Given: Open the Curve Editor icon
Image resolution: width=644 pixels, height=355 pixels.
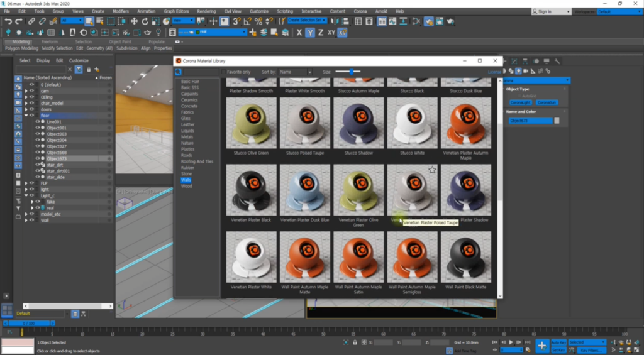Looking at the screenshot, I should click(392, 21).
